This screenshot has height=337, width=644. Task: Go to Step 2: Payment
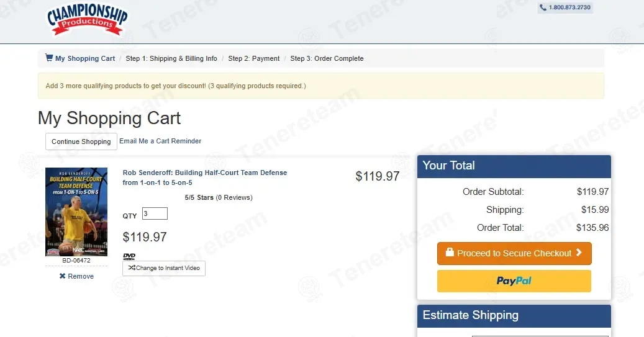[254, 58]
